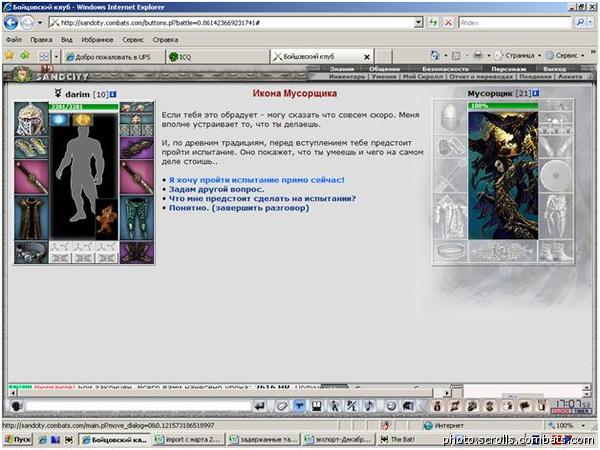
Task: Click the browser search input box
Action: (x=515, y=23)
